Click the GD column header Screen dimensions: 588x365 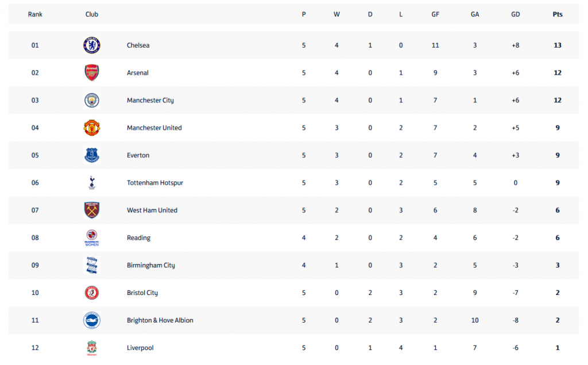coord(515,14)
